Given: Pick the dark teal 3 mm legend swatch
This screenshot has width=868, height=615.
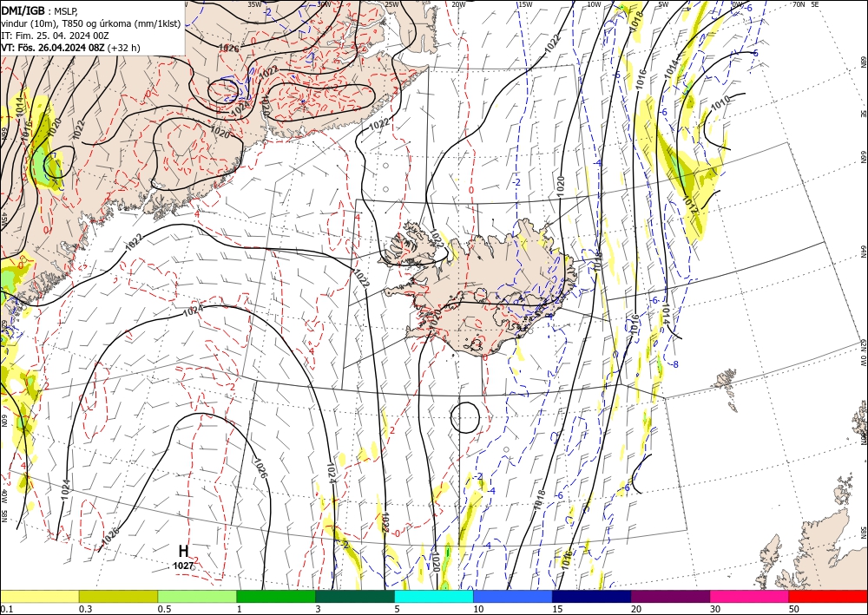Looking at the screenshot, I should (355, 596).
